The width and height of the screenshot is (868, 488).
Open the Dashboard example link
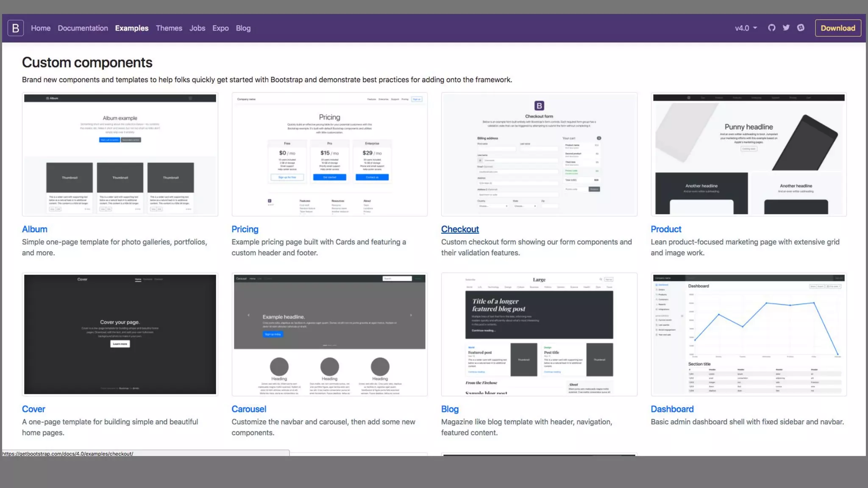coord(672,409)
